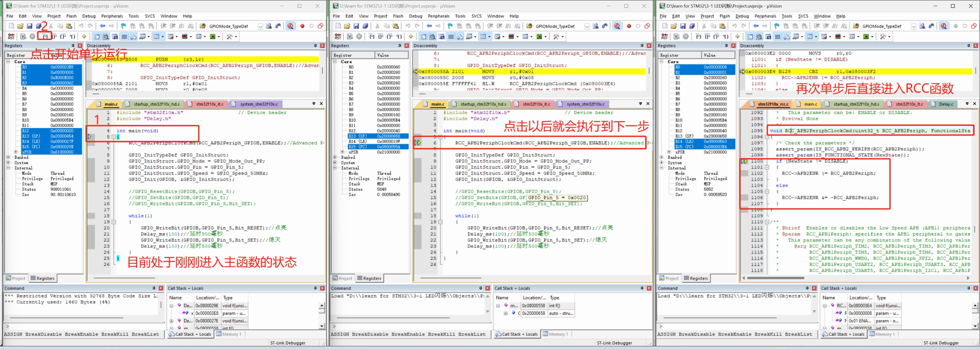Screen dimensions: 980x349
Task: Click Run to Cursor Line in the middle window
Action: click(x=399, y=36)
